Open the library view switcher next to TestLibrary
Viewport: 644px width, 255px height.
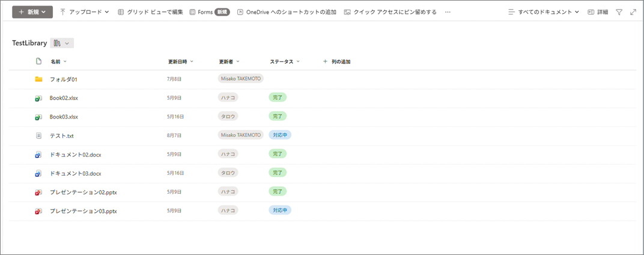[x=62, y=43]
